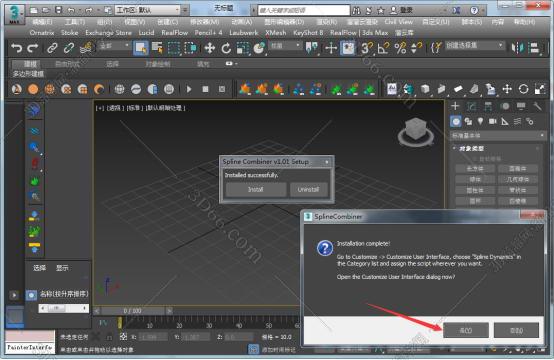Click the Scene Explorer horizontal scrollbar
Viewport: 554px width, 360px height.
[x=64, y=308]
